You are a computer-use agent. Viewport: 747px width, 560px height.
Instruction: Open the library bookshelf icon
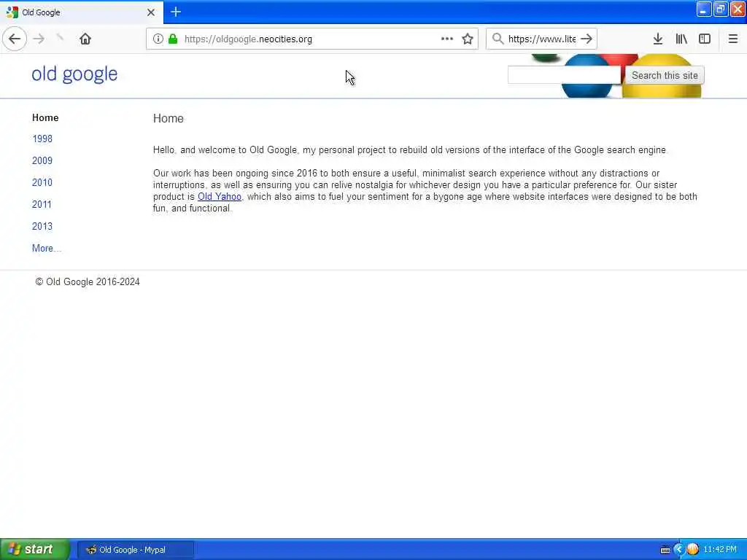[681, 39]
